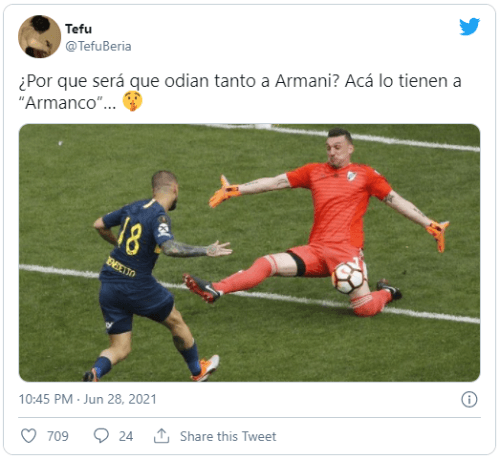
Task: Open Tefu's profile picture
Action: point(39,36)
